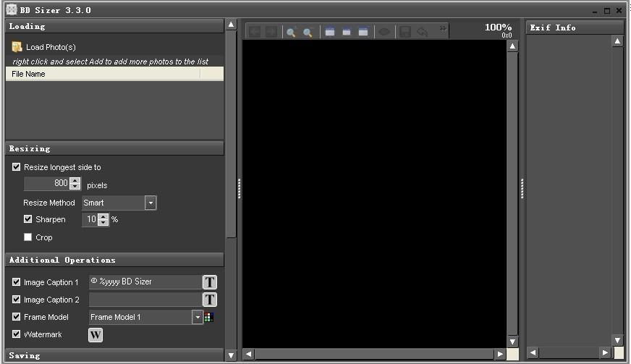Click the second magnifier zoom icon
Screen dimensions: 631x364
[308, 32]
